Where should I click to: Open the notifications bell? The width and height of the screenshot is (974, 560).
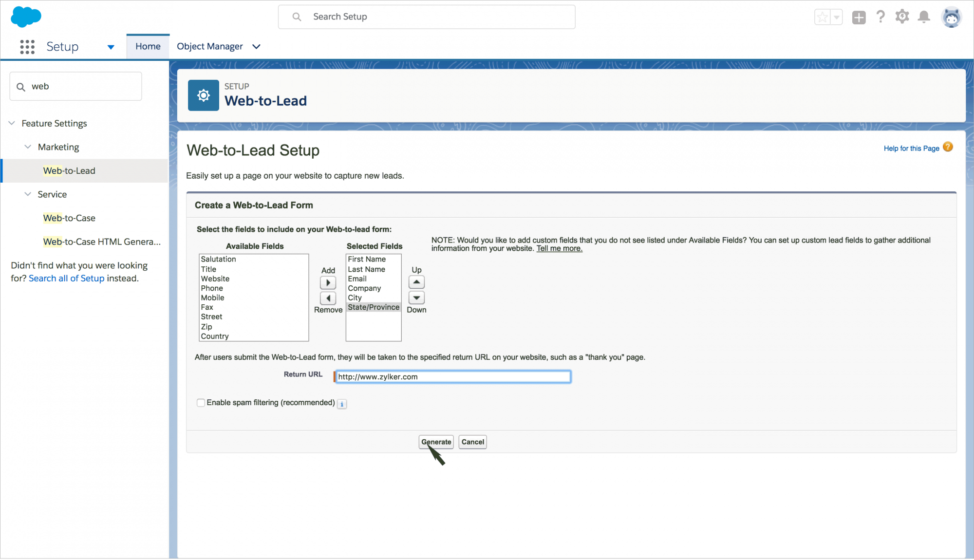(x=923, y=17)
